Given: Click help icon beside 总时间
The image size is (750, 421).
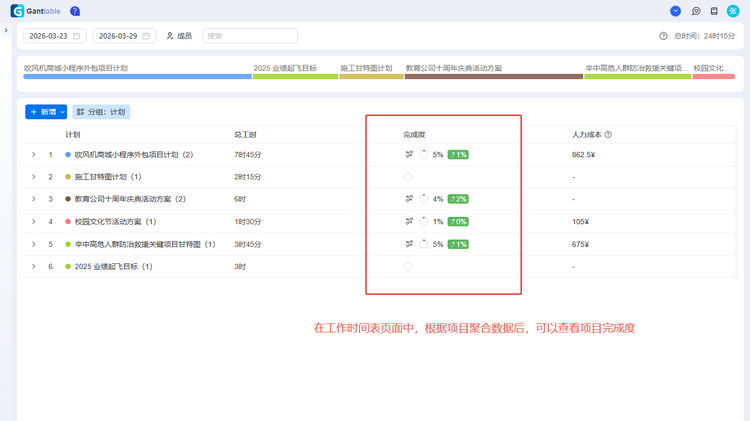Looking at the screenshot, I should tap(663, 36).
